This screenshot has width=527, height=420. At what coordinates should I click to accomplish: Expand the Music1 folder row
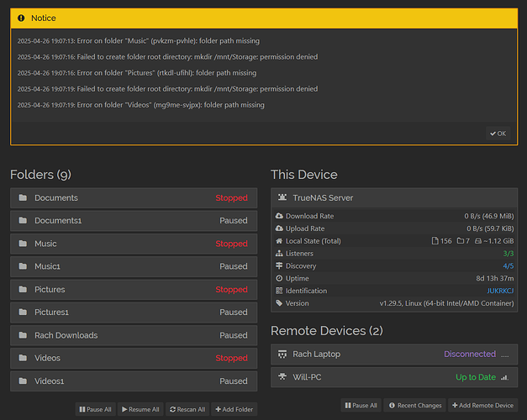(134, 266)
